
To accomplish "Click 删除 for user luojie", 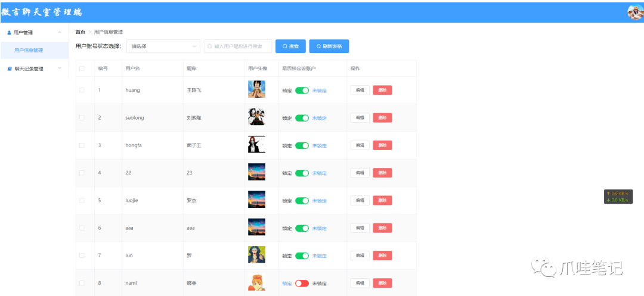I will coord(382,201).
